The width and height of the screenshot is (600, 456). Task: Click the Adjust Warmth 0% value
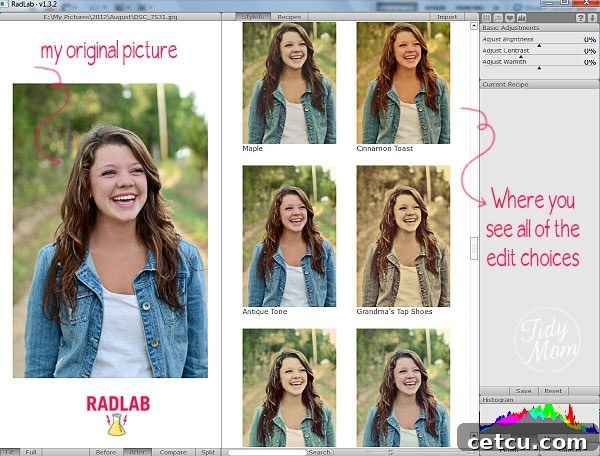(590, 62)
